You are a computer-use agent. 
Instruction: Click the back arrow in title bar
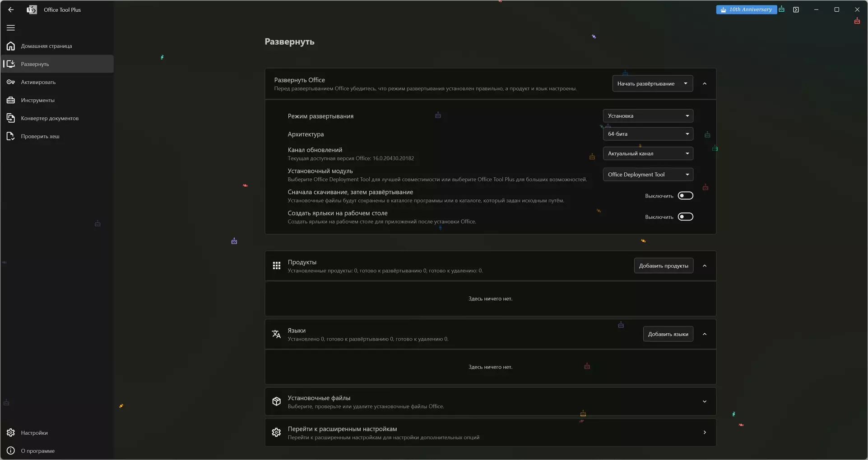pos(11,9)
